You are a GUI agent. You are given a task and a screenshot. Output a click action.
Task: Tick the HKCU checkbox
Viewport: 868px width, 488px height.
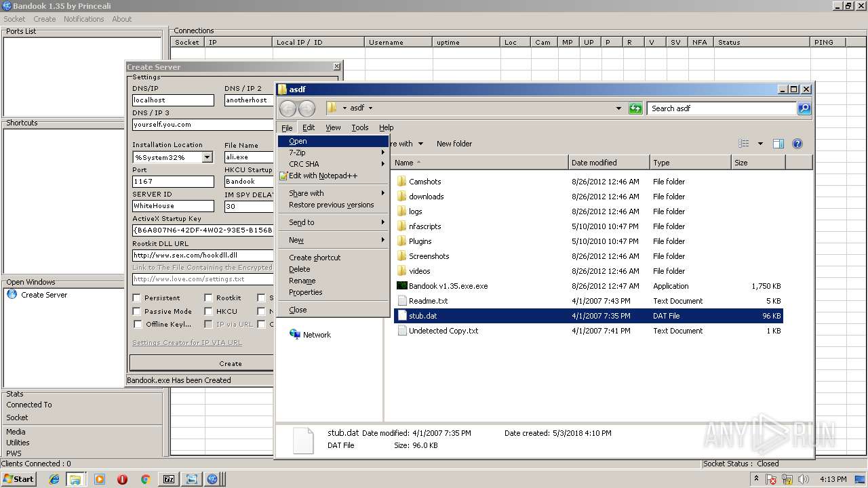point(208,311)
